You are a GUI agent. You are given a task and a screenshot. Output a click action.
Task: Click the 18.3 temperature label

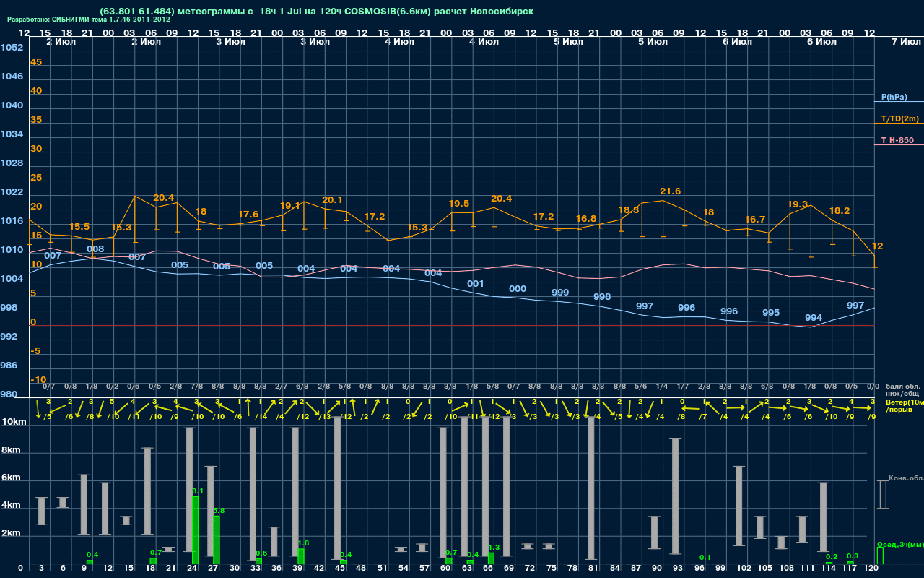pyautogui.click(x=629, y=210)
